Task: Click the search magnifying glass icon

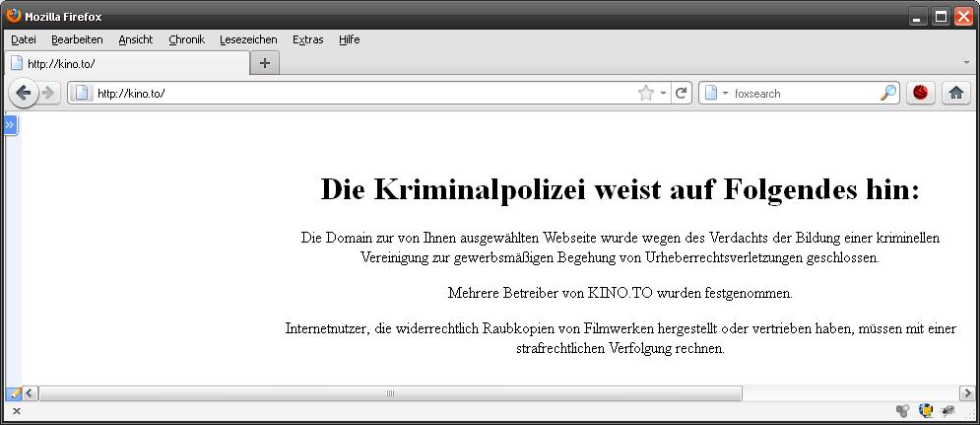Action: [887, 93]
